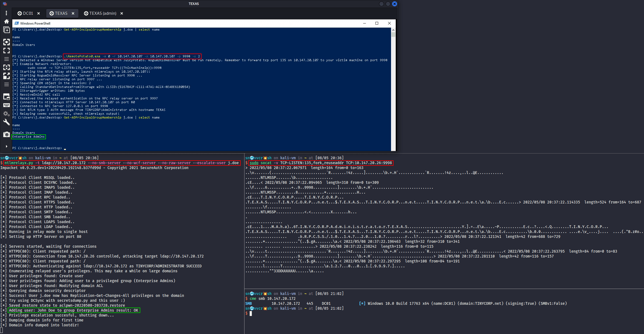Open the settings gears icon
Viewport: 644px width, 334px height.
tap(6, 114)
